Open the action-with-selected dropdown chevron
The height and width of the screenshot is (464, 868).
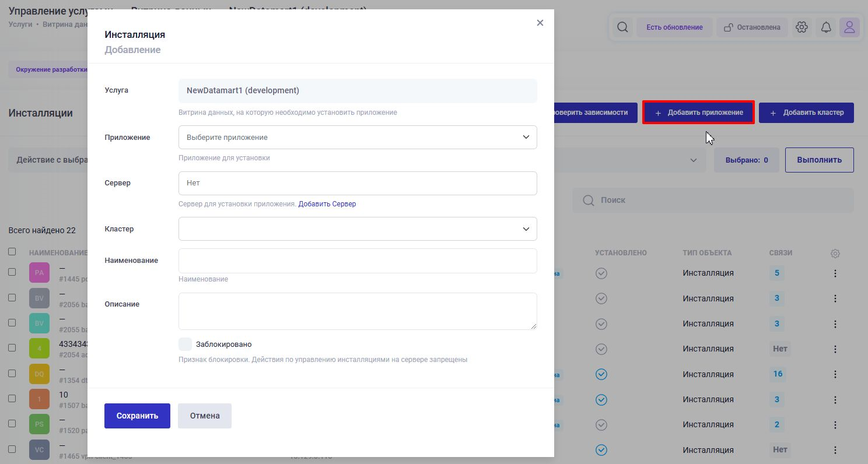tap(693, 160)
